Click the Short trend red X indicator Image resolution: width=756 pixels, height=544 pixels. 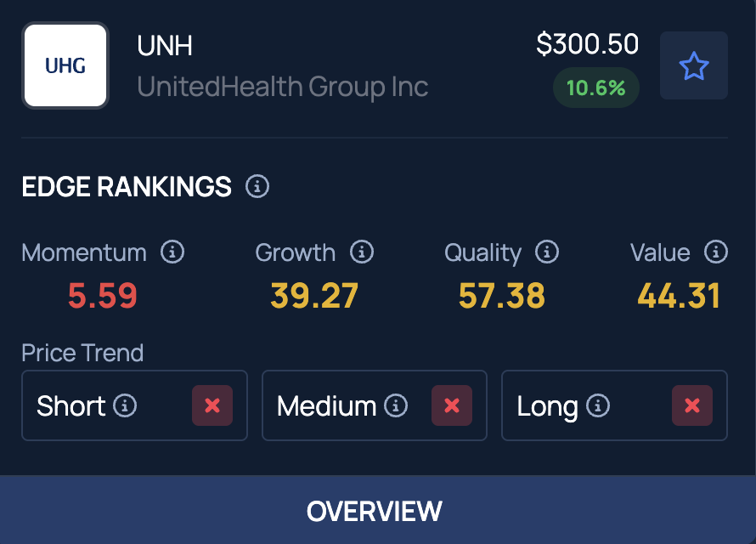pos(212,405)
